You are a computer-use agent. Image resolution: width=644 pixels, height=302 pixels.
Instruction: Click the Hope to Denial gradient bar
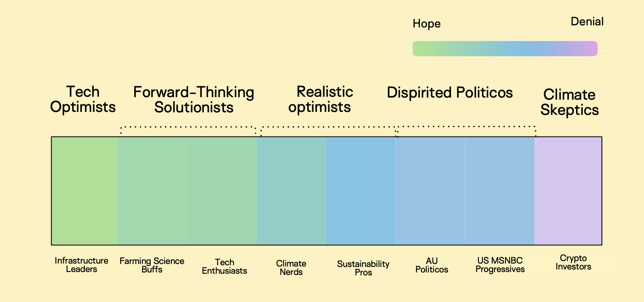click(505, 49)
